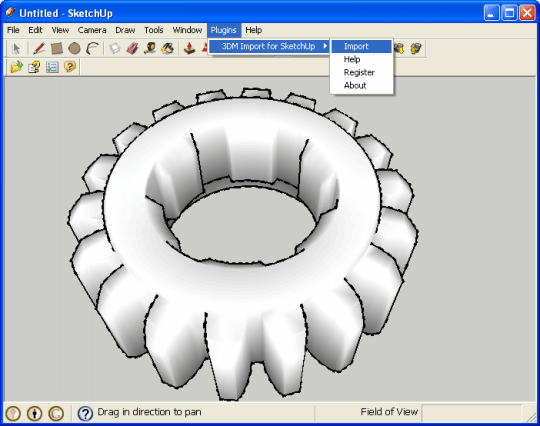Click the geo-location status bar icon
The width and height of the screenshot is (540, 426).
[x=13, y=413]
